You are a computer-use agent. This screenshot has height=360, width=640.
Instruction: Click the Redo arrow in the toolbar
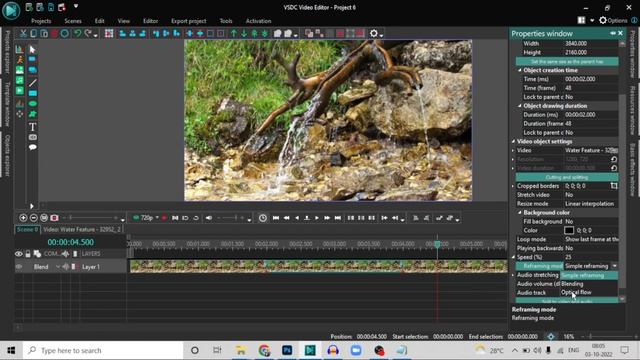click(x=88, y=33)
